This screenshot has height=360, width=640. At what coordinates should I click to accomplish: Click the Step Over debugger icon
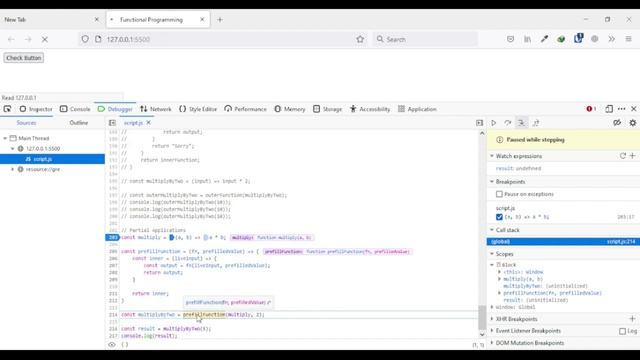(507, 123)
